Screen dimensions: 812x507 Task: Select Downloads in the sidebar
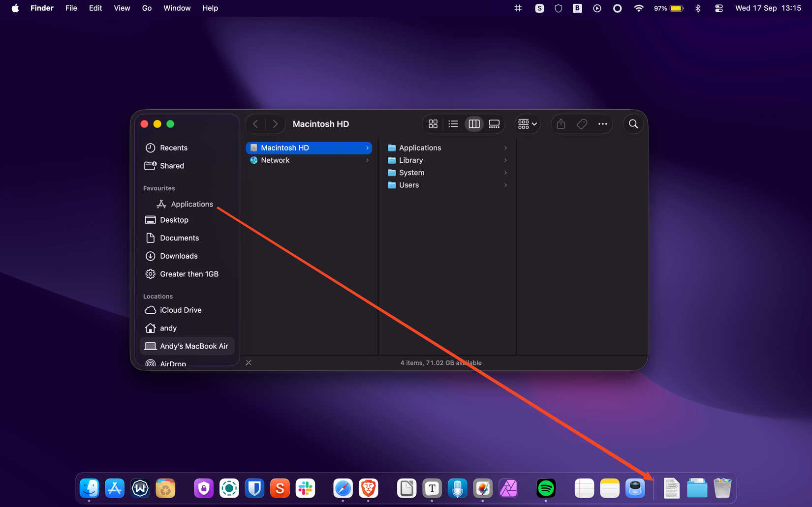pyautogui.click(x=179, y=256)
